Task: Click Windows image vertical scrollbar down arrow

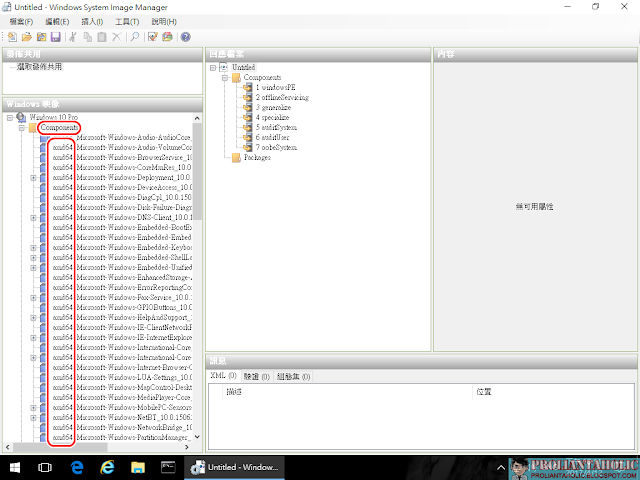Action: coord(197,437)
